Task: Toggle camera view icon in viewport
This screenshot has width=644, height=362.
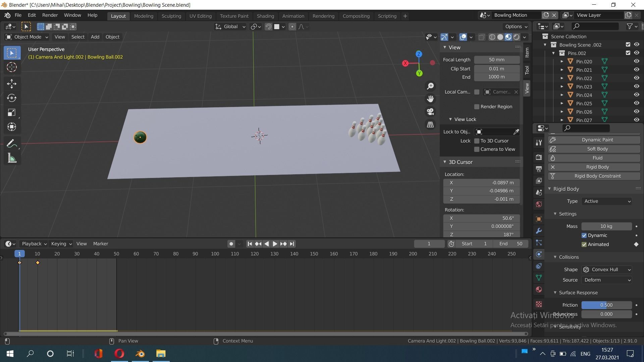Action: 430,112
